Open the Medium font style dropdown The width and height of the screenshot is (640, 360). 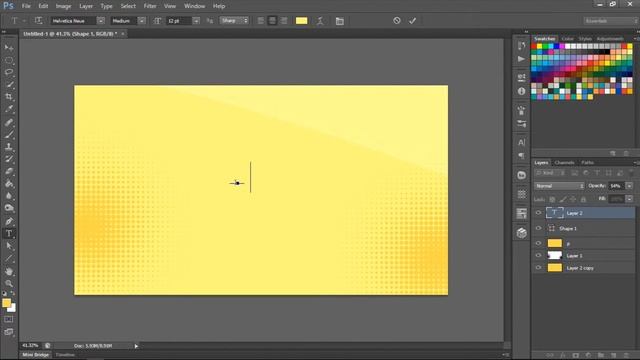coord(142,20)
